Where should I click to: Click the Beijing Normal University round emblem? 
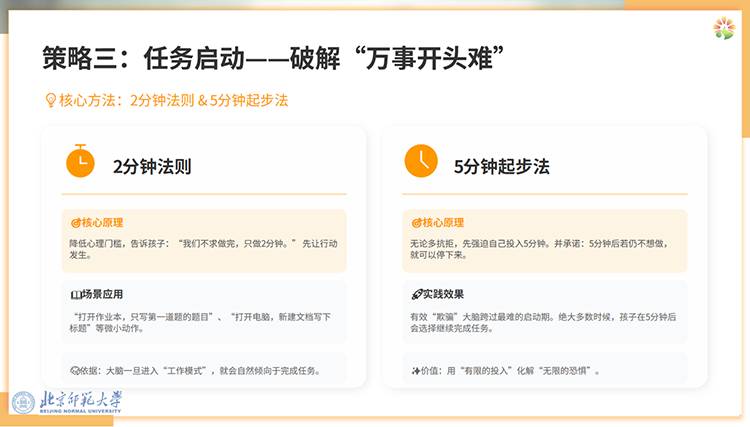click(x=24, y=402)
